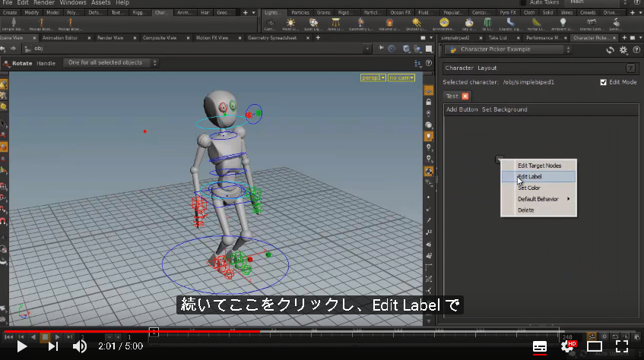Switch to the Geometry Spreadsheet tab

tap(272, 38)
